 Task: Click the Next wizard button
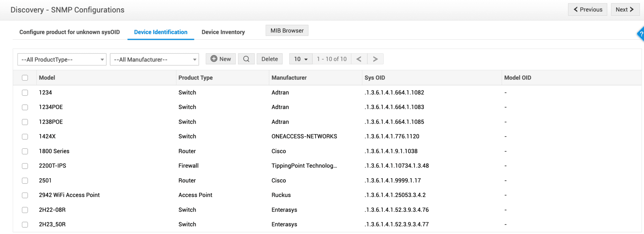point(625,10)
